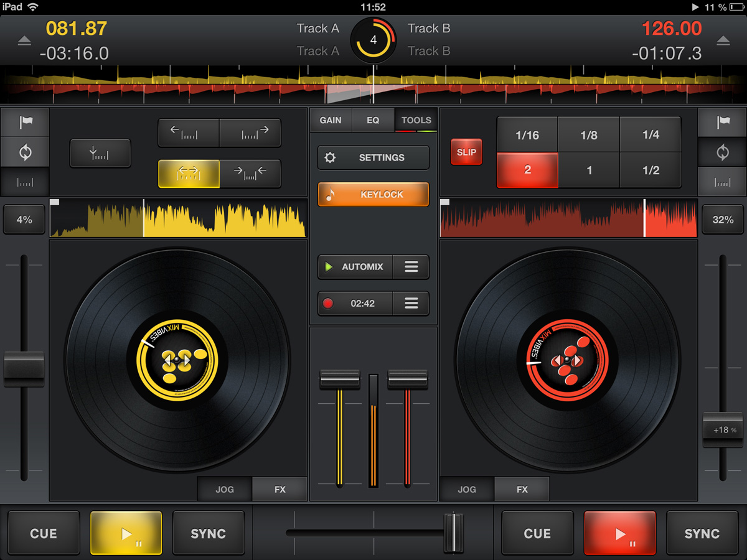The image size is (747, 560).
Task: Switch to TOOLS tab
Action: (x=416, y=120)
